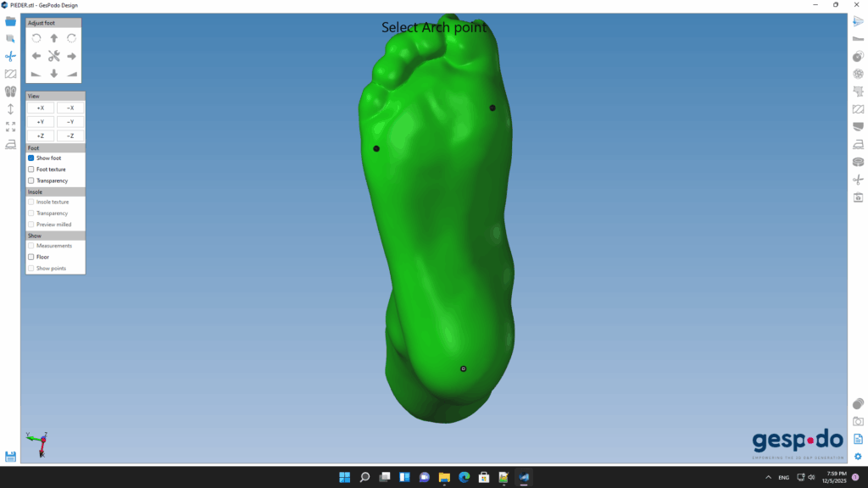Click the insoles pair icon in left sidebar
Viewport: 868px width, 488px height.
click(x=10, y=91)
